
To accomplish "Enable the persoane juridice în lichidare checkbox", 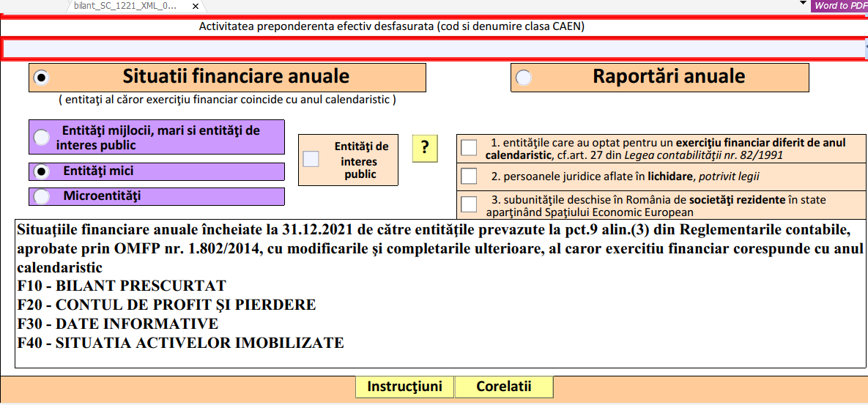I will (x=469, y=177).
